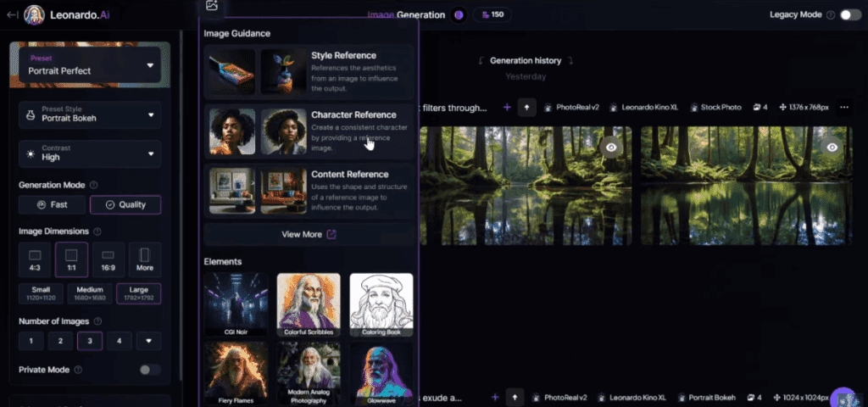Viewport: 868px width, 407px height.
Task: Select Quality generation mode
Action: pyautogui.click(x=125, y=205)
